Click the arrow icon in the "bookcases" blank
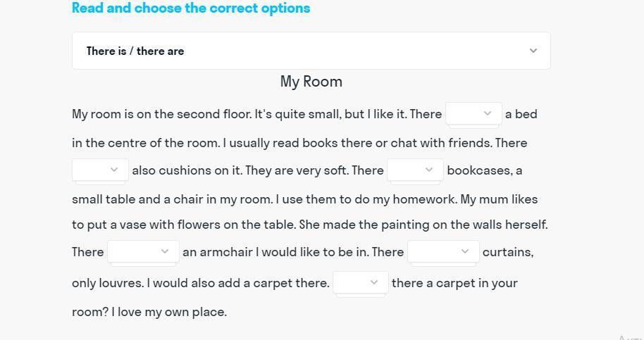Screen dimensions: 644x340 (429, 170)
